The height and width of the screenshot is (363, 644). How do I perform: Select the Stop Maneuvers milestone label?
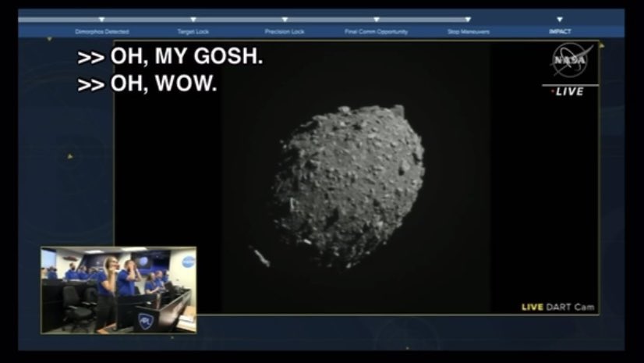point(468,32)
